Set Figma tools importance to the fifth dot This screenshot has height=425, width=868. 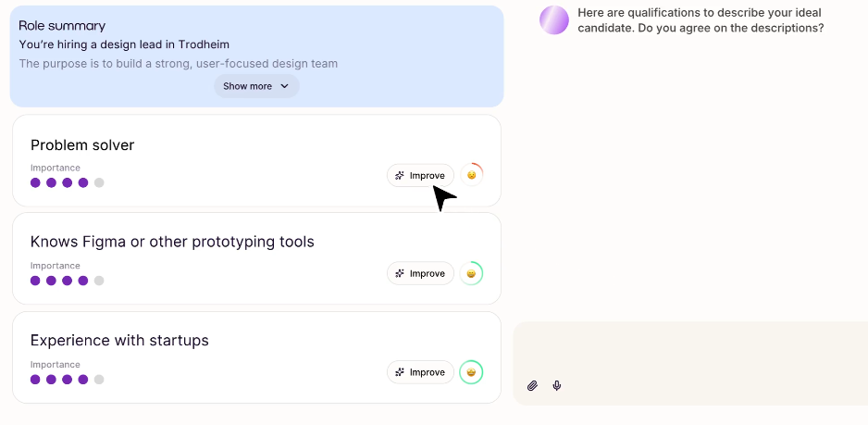click(99, 281)
